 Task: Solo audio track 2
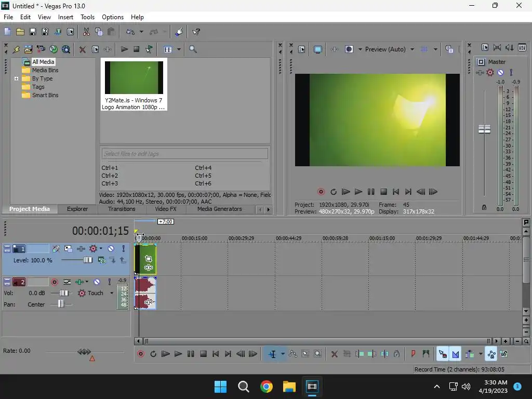109,282
